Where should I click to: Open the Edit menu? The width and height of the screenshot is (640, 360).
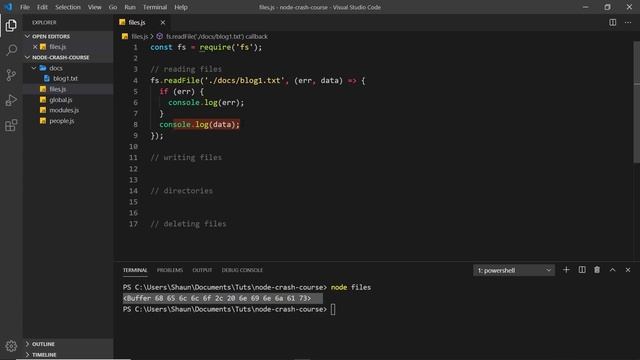tap(42, 7)
